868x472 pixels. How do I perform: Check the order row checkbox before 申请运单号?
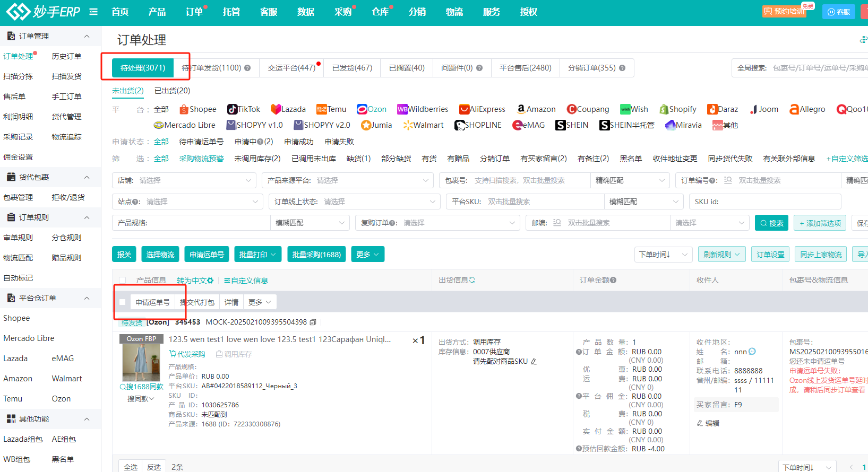[123, 302]
